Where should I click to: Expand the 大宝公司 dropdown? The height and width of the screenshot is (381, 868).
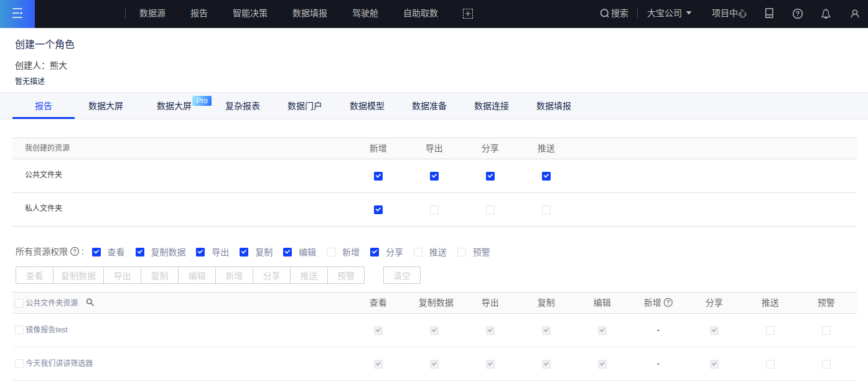(x=670, y=14)
